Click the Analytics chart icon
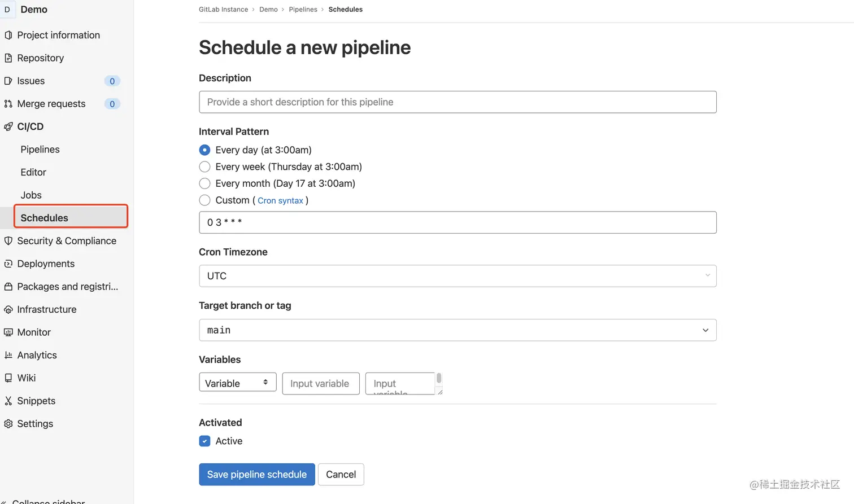 (8, 356)
